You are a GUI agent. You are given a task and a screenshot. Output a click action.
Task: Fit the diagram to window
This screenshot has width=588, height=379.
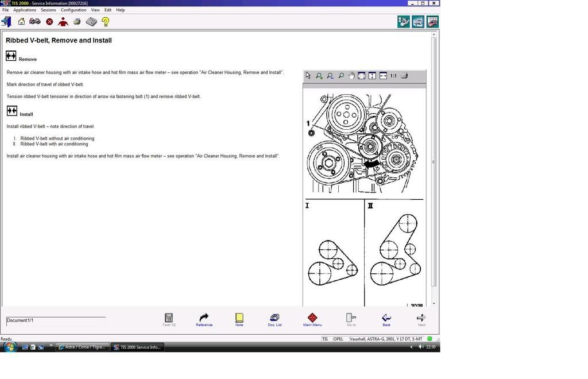coord(362,76)
